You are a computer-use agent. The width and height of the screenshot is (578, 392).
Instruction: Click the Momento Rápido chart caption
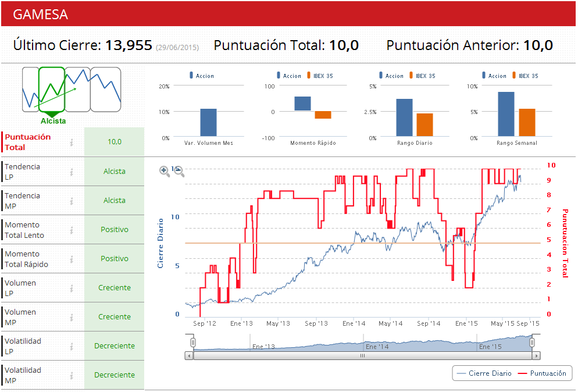(313, 143)
